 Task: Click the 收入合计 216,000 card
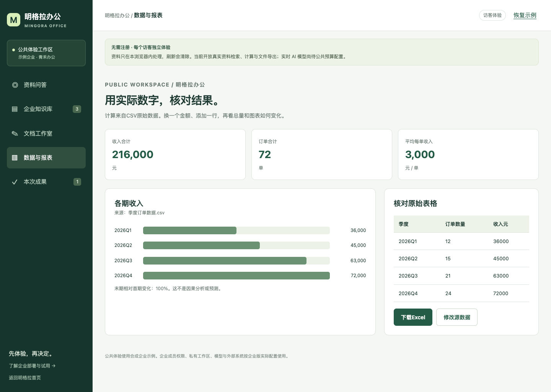pyautogui.click(x=175, y=154)
